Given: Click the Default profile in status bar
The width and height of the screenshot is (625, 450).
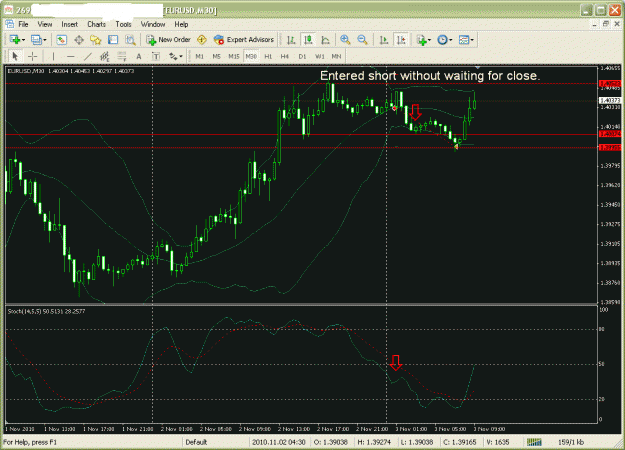Looking at the screenshot, I should tap(196, 442).
